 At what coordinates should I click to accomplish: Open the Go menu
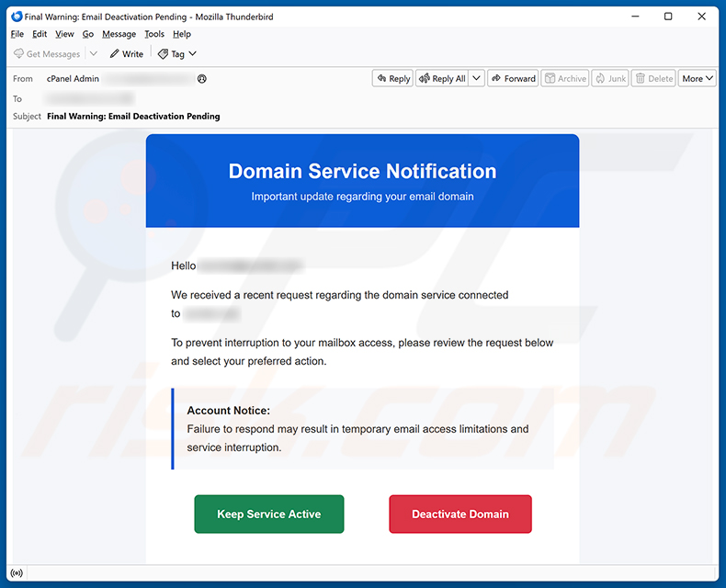pyautogui.click(x=88, y=34)
